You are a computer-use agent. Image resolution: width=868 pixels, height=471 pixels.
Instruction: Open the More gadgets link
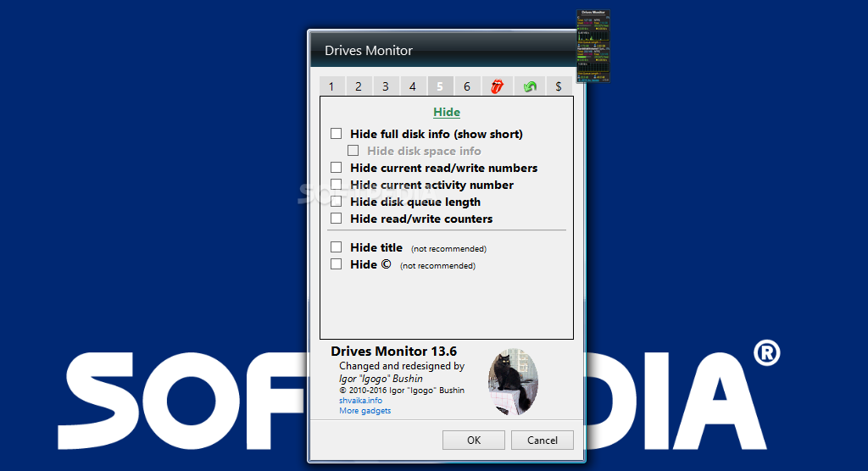[364, 411]
